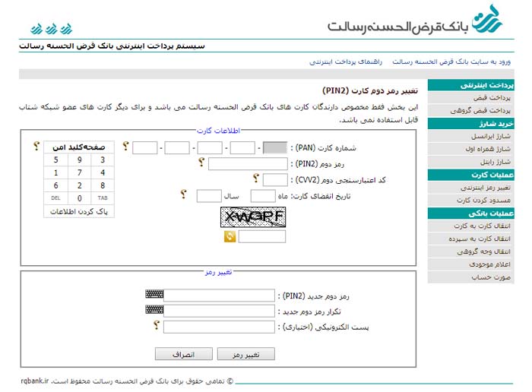Open ورود به سایت بانک قرض الحسنه رسالت link
Screen dimensions: 532x392
[x=451, y=62]
